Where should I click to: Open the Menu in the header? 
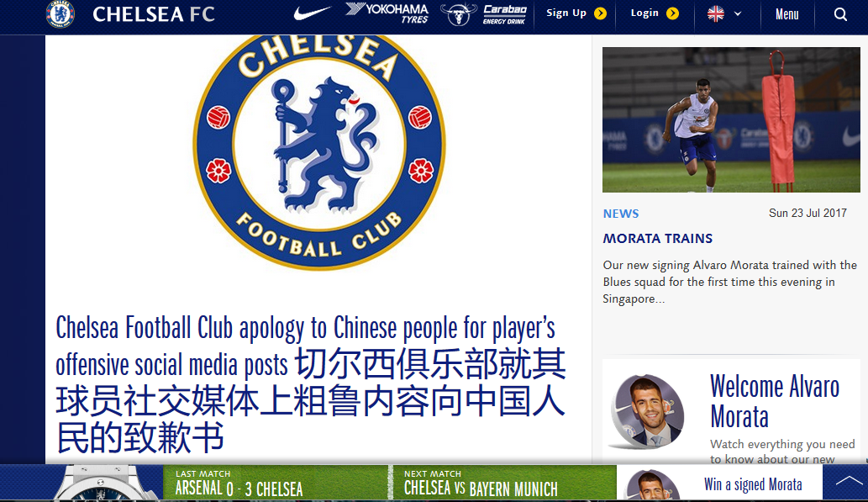(786, 14)
